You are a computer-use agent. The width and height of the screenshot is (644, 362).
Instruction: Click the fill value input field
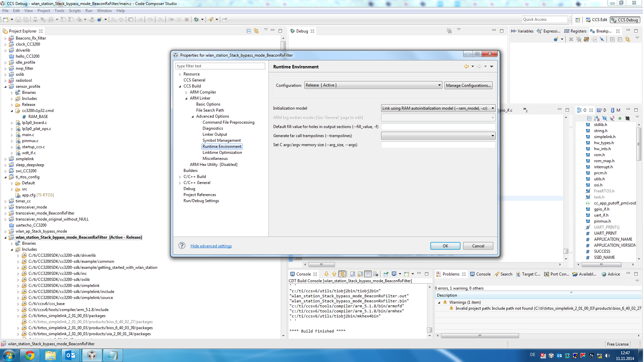[x=438, y=127]
